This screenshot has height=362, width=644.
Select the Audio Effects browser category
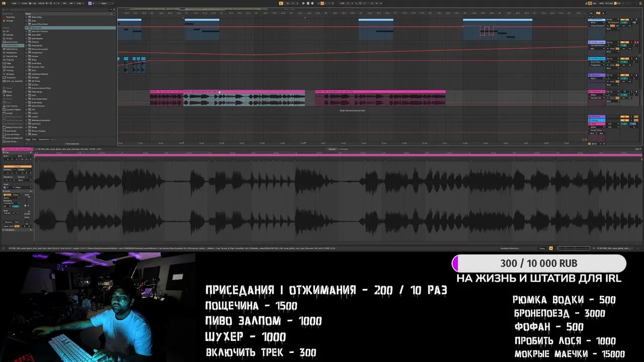13,45
